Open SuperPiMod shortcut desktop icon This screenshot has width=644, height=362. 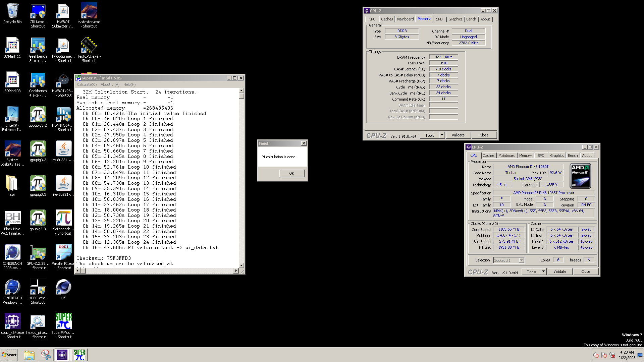63,326
